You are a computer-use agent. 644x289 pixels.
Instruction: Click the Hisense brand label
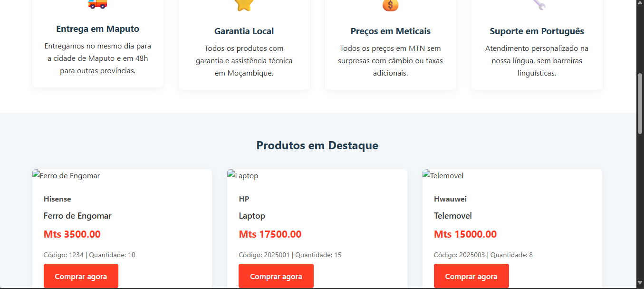coord(57,199)
